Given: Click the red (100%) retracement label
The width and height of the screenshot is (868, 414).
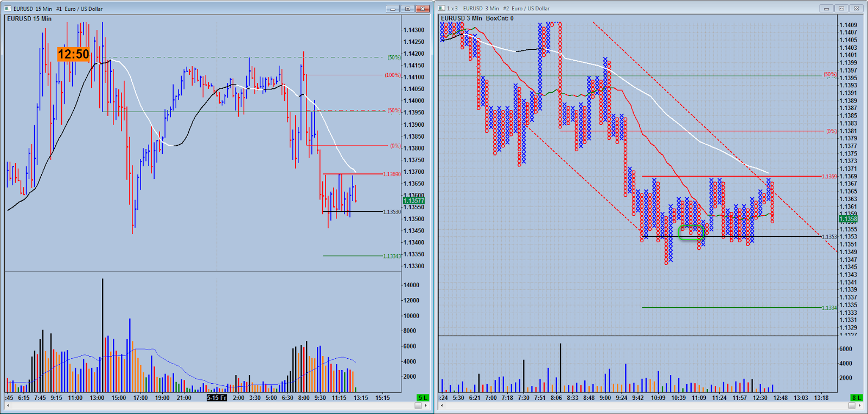Looking at the screenshot, I should click(393, 75).
